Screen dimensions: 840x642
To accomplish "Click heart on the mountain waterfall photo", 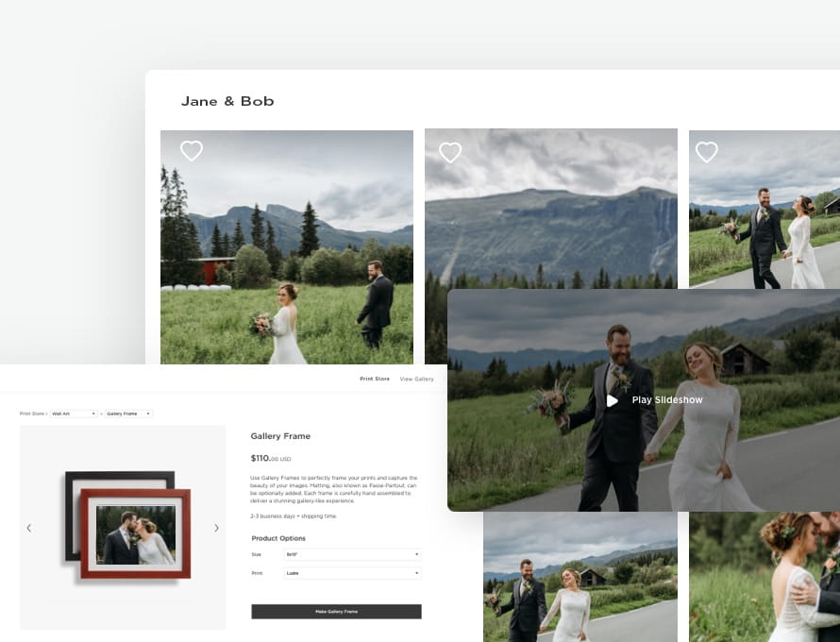I will point(450,153).
